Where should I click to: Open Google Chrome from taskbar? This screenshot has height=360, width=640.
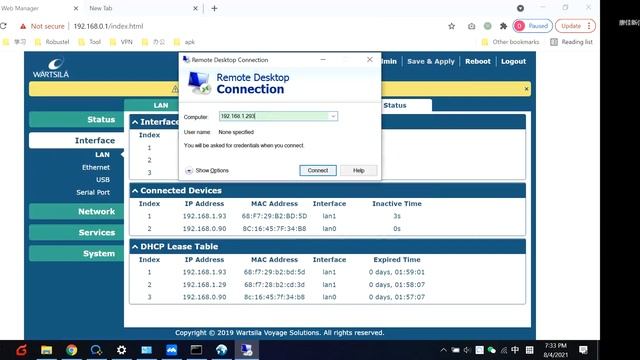click(x=71, y=350)
